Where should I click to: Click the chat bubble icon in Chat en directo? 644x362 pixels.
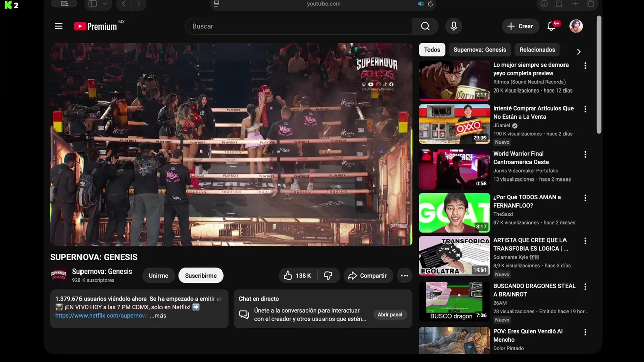[x=244, y=315]
